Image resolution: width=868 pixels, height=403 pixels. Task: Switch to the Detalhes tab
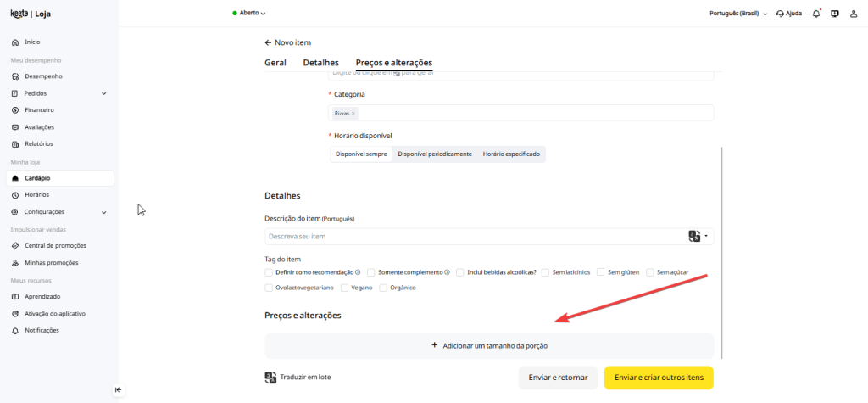[320, 63]
